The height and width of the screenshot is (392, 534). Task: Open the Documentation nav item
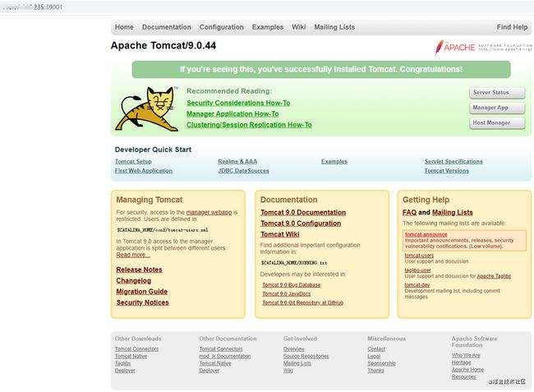point(167,27)
